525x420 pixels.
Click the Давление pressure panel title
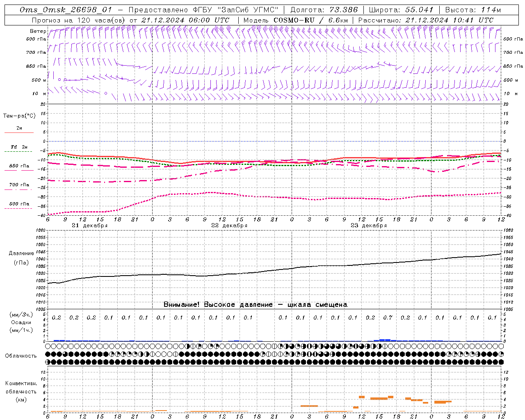tap(21, 253)
